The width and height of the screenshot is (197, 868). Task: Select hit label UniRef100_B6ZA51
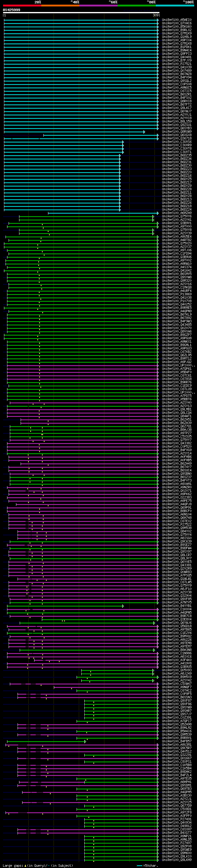(177, 419)
